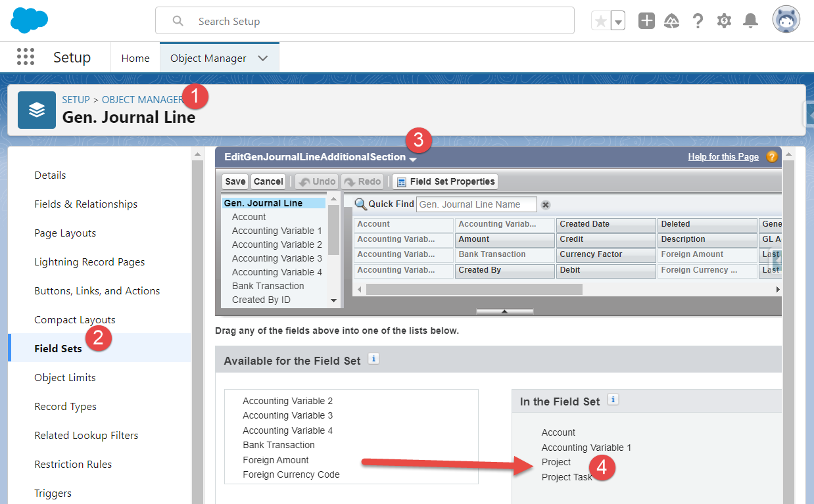Select Created By ID in the object tree
Screen dimensions: 814x504
click(261, 300)
